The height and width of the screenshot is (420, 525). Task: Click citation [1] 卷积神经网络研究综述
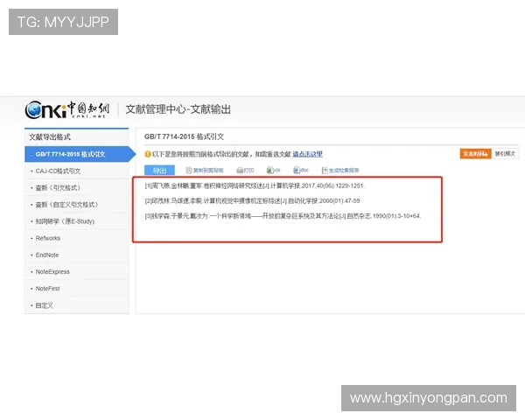(255, 185)
